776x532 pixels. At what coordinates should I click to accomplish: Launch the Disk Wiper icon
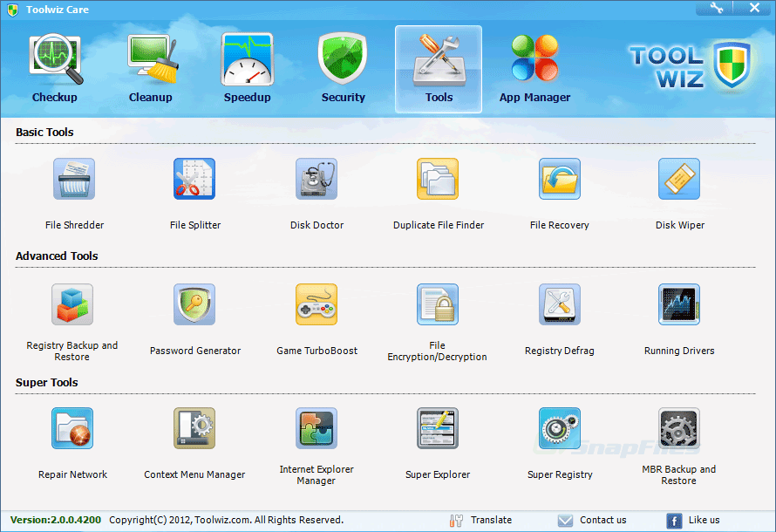pyautogui.click(x=679, y=179)
